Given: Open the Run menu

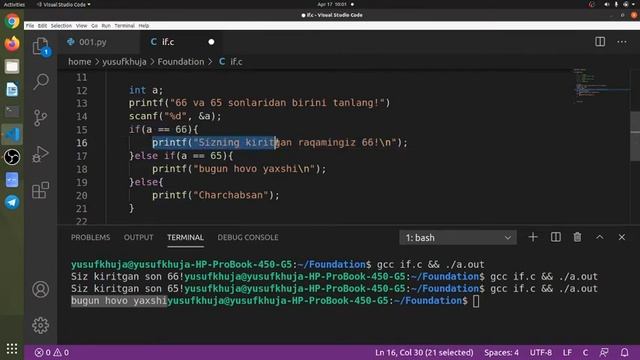Looking at the screenshot, I should tap(106, 25).
